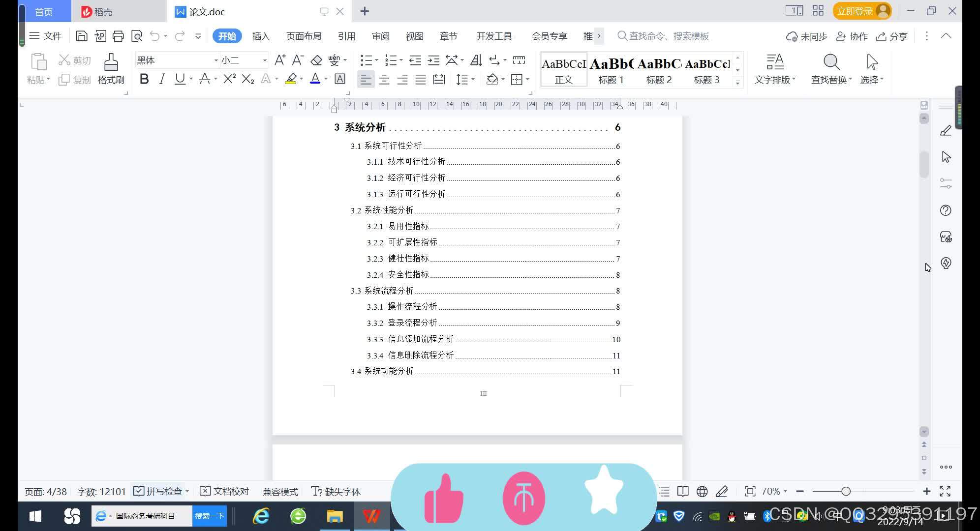Toggle Italic formatting
Image resolution: width=980 pixels, height=531 pixels.
click(162, 79)
